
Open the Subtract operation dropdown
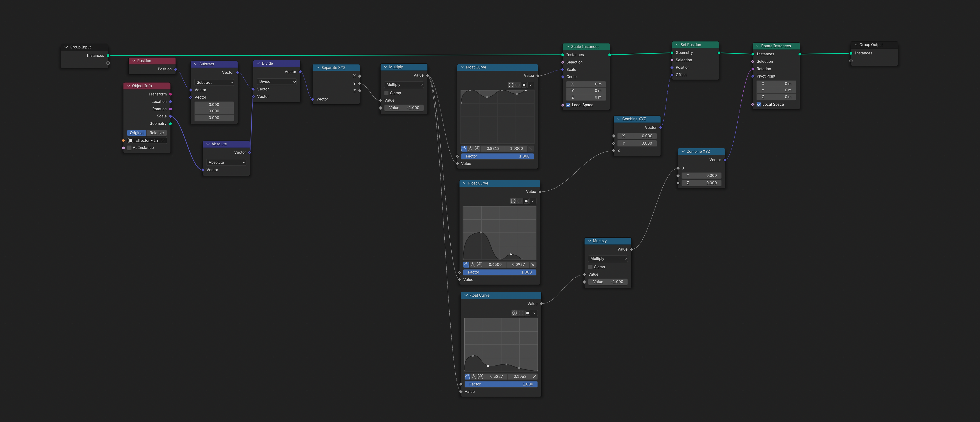click(214, 83)
